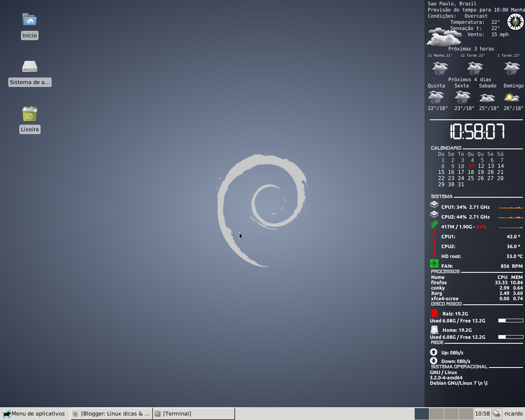Click the "Up: 0Bb/s" network text
This screenshot has width=525, height=420.
coord(452,353)
